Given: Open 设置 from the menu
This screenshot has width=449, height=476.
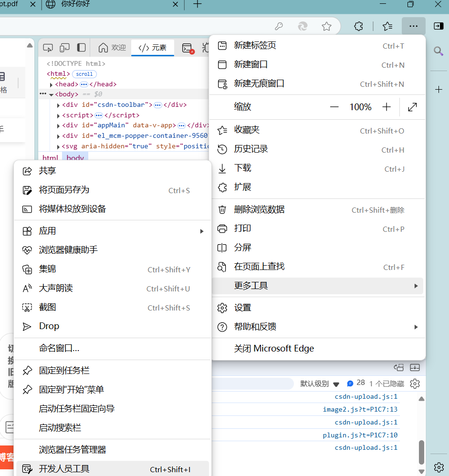Looking at the screenshot, I should coord(317,308).
